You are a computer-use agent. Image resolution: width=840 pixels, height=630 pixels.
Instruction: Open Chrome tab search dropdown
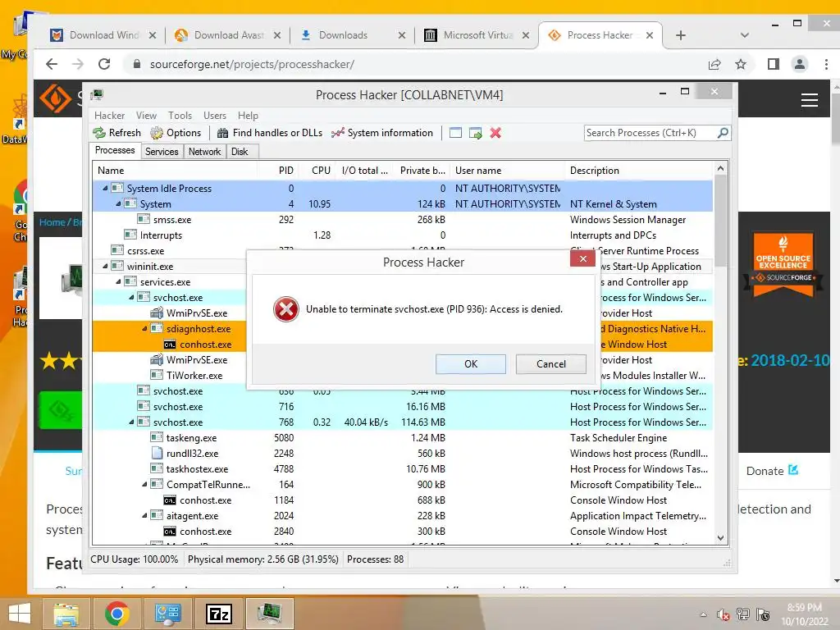coord(744,35)
